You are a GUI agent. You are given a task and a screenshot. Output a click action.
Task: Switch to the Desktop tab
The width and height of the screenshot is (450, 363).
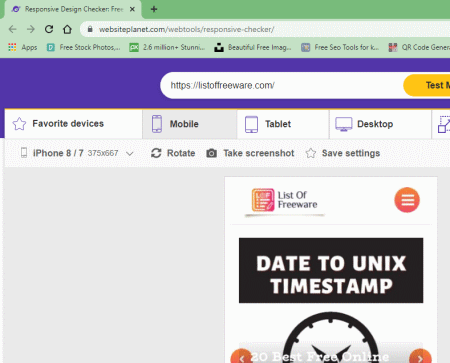point(380,124)
